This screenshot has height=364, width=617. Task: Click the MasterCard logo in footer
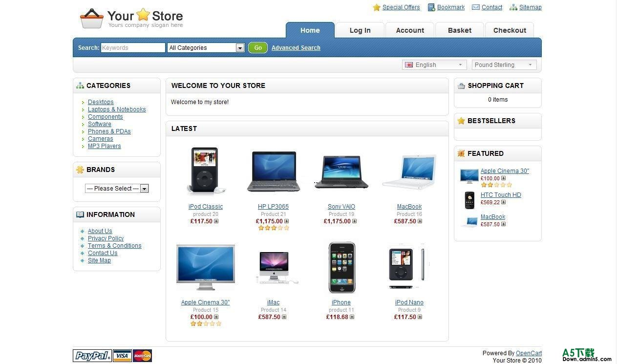coord(142,356)
